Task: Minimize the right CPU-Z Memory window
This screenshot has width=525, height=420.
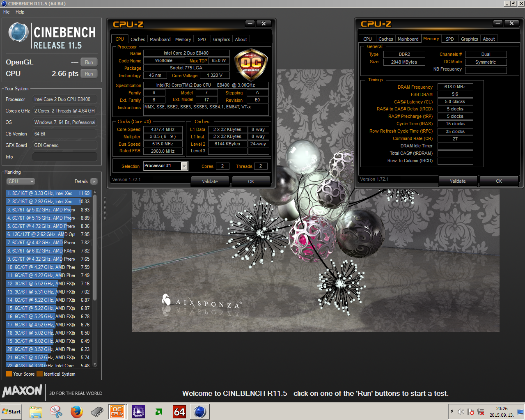Action: (x=498, y=23)
